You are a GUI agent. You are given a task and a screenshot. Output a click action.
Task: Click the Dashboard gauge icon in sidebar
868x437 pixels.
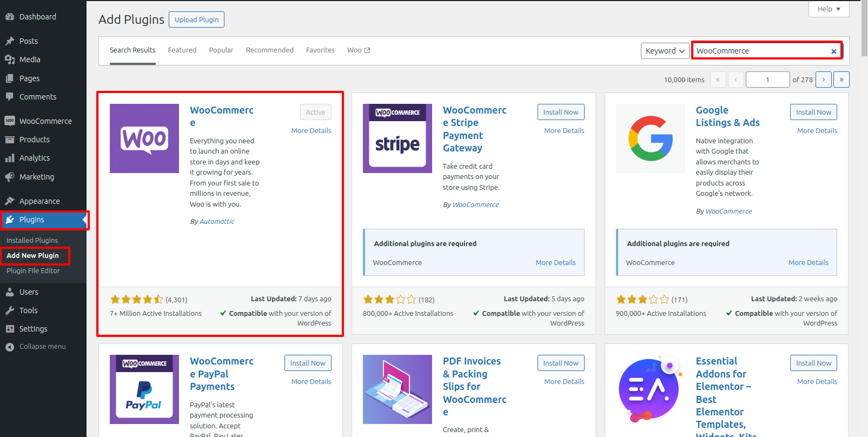(x=10, y=17)
